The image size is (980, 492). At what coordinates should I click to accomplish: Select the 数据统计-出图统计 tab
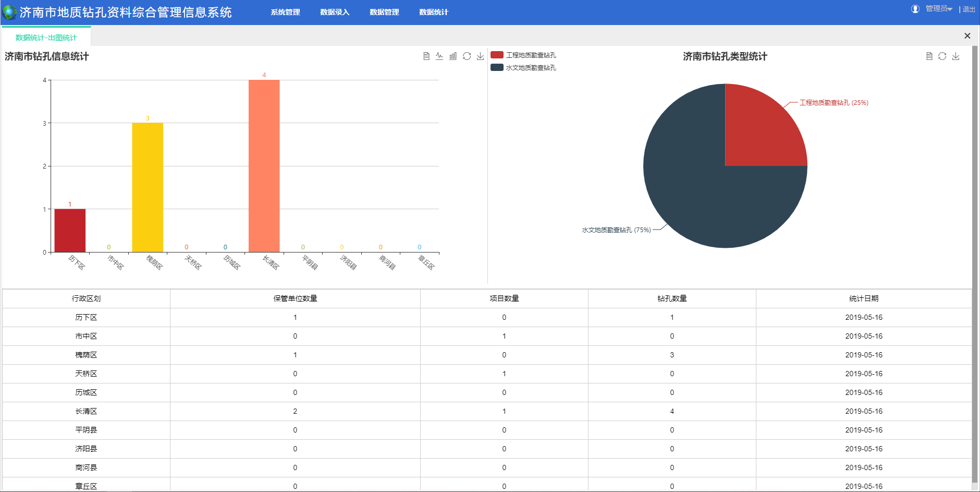point(46,38)
